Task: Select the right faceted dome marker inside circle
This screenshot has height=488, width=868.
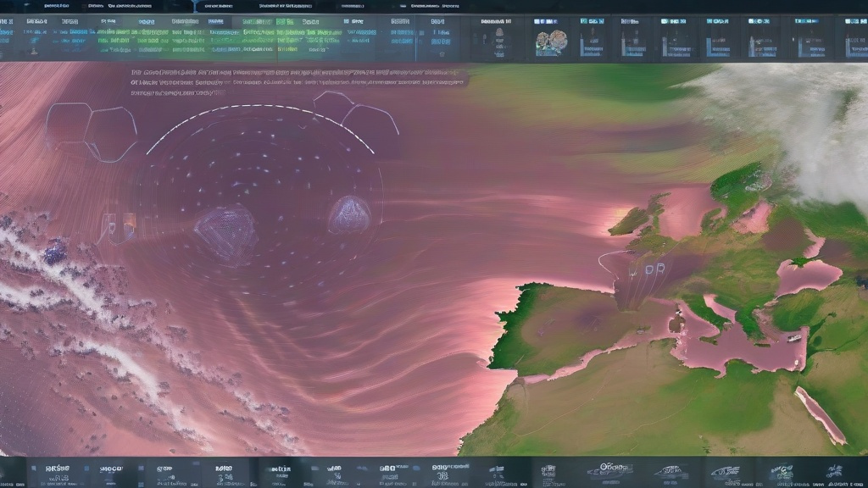Action: [348, 214]
